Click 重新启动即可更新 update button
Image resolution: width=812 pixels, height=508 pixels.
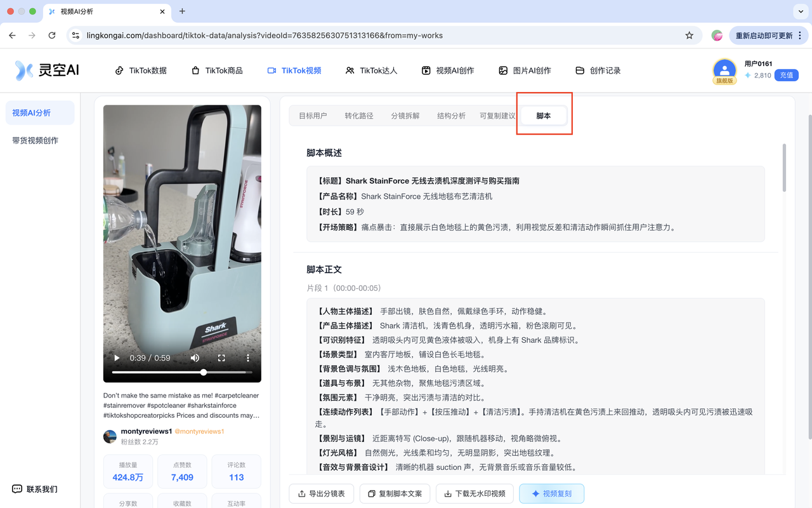click(764, 36)
